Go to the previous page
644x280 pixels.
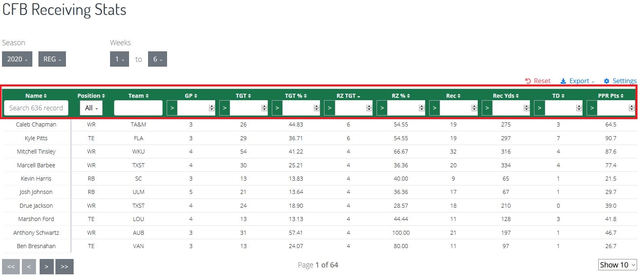[29, 267]
